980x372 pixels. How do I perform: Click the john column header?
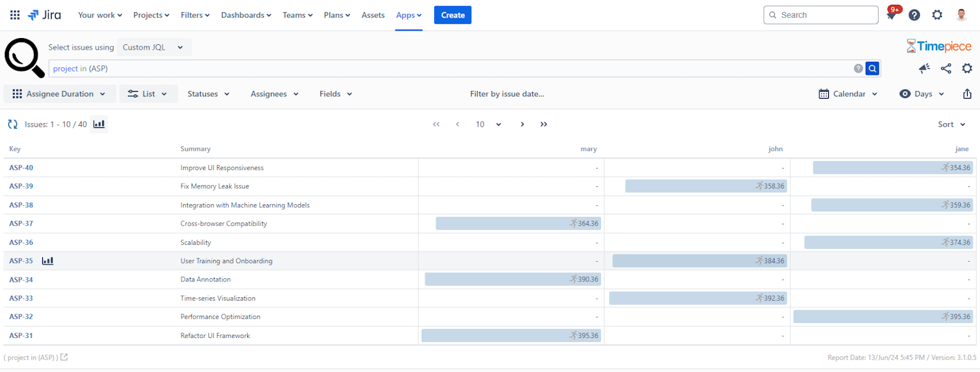(776, 149)
